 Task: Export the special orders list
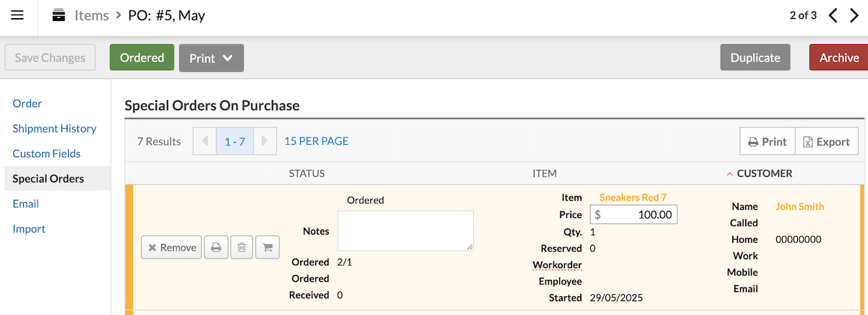(826, 141)
